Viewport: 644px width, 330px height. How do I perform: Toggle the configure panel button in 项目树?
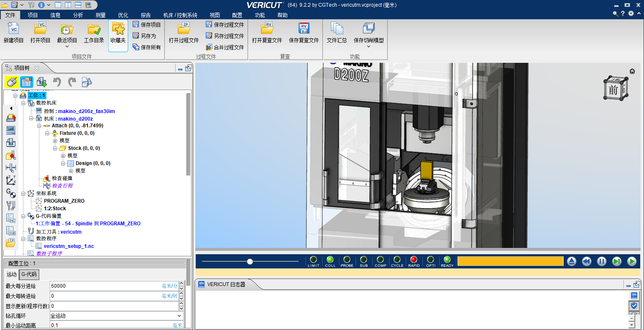click(27, 82)
